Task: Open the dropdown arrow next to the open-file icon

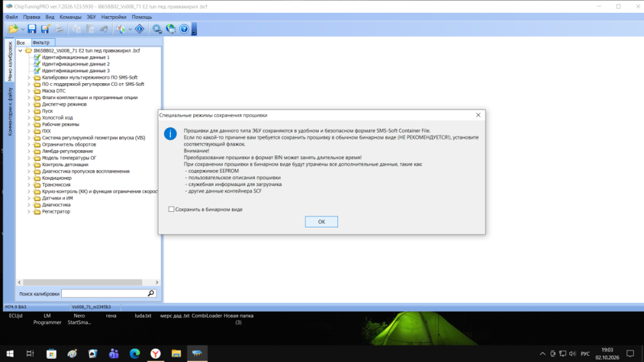Action: click(x=23, y=29)
